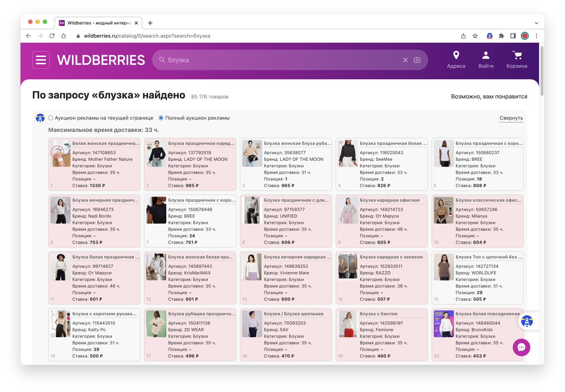Screen dimensions: 565x392
Task: Click the floating lighthouse widget button
Action: [527, 321]
